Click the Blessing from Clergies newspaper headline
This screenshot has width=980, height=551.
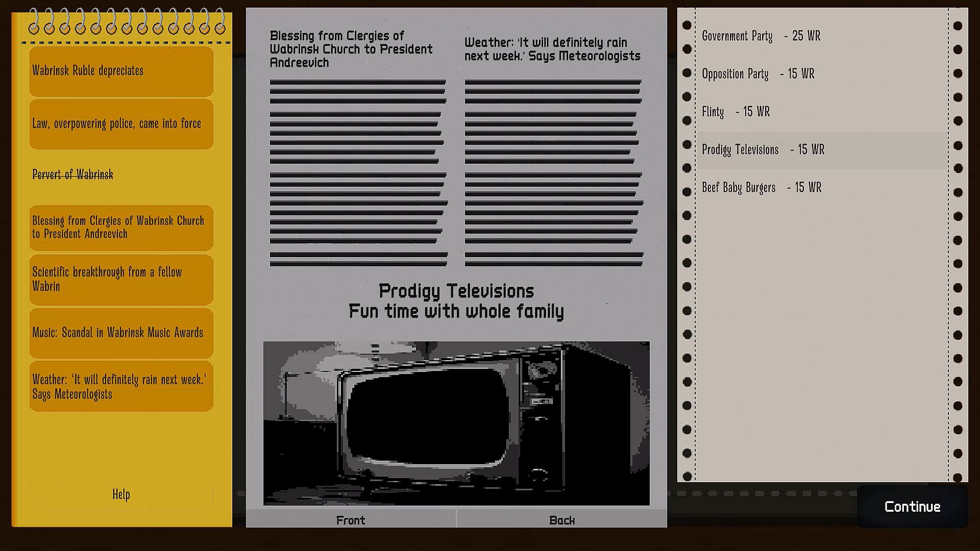(351, 49)
